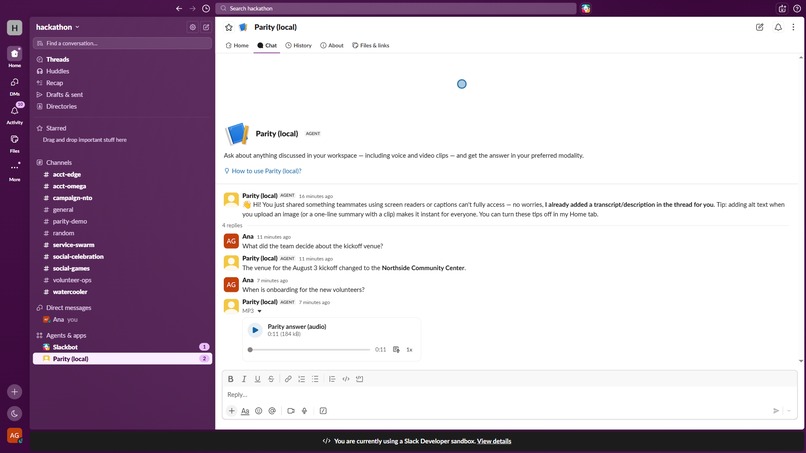Open the three-dot more actions menu

[x=794, y=27]
